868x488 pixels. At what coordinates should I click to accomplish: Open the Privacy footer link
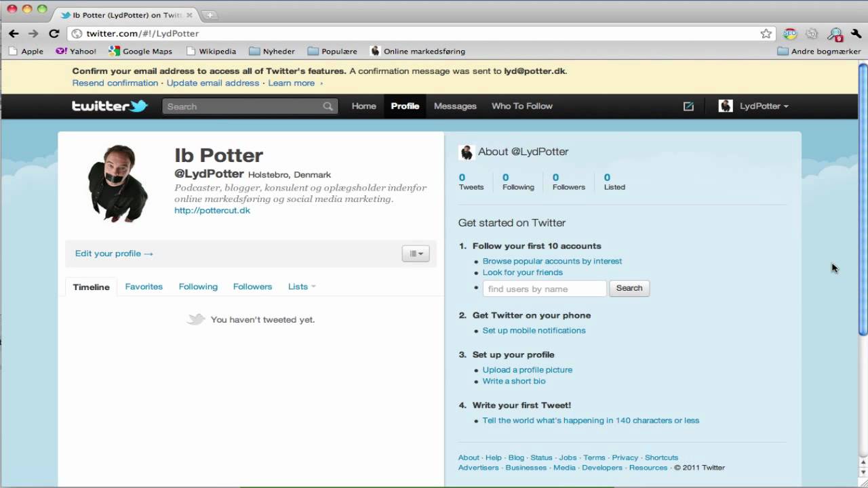625,457
